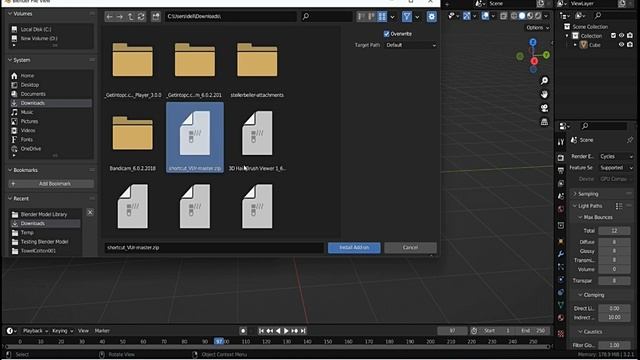Toggle camera view icon in viewport
The image size is (640, 360).
click(x=544, y=108)
